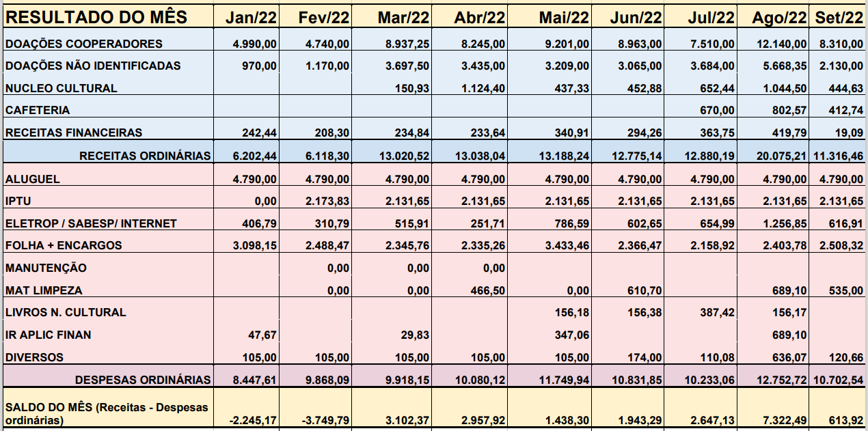Image resolution: width=868 pixels, height=431 pixels.
Task: Click SALDO DO MÊS value -3.749,79
Action: click(x=325, y=421)
